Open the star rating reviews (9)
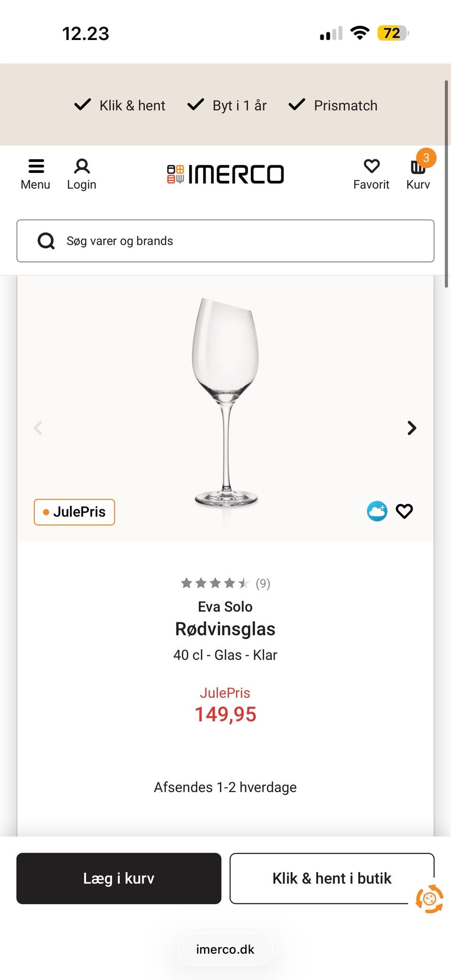Viewport: 451px width, 980px height. tap(225, 583)
